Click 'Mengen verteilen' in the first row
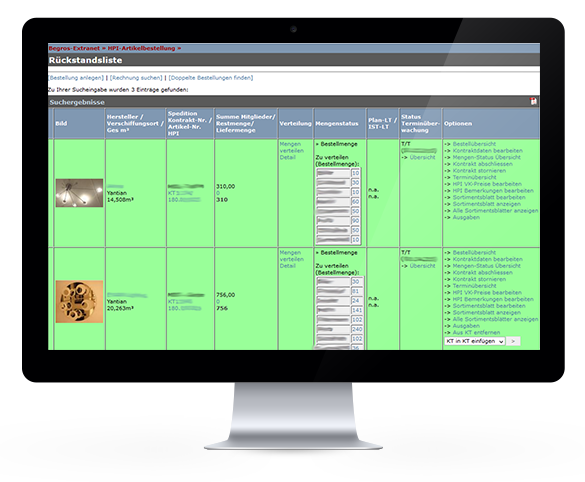 pos(291,147)
